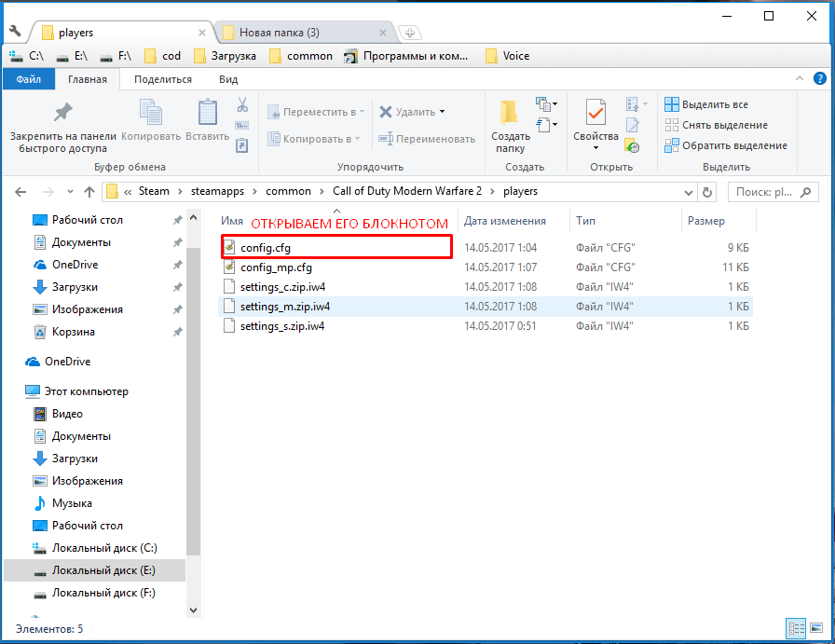This screenshot has height=644, width=835.
Task: Open E:\ drive bookmark
Action: click(x=72, y=56)
